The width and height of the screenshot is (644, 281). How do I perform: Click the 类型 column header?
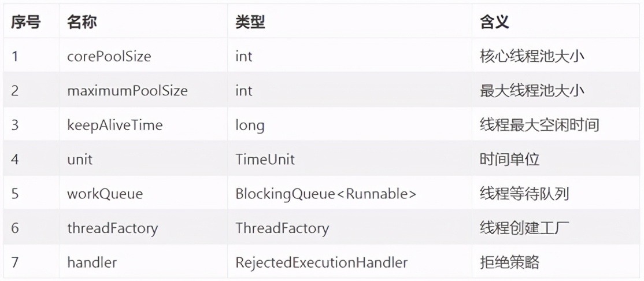pyautogui.click(x=250, y=23)
